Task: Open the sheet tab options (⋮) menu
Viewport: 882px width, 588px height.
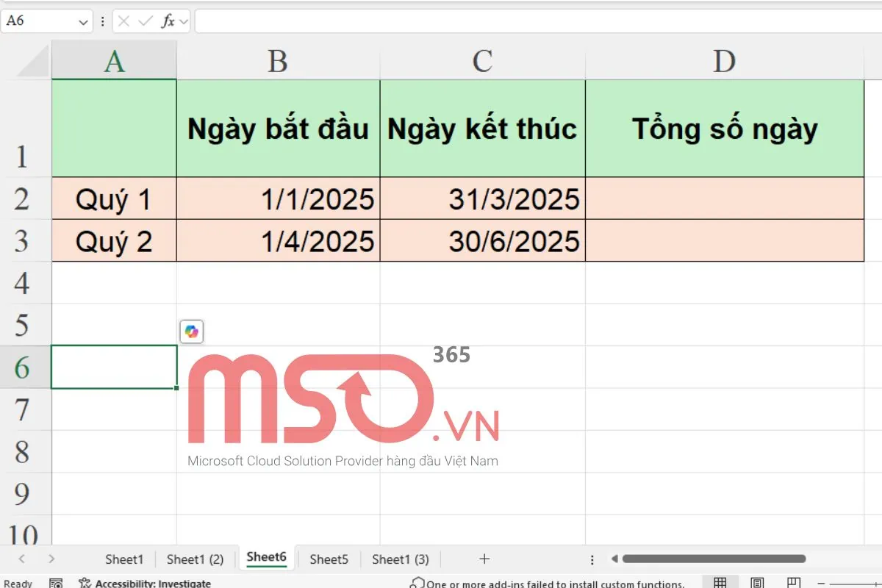Action: click(592, 559)
